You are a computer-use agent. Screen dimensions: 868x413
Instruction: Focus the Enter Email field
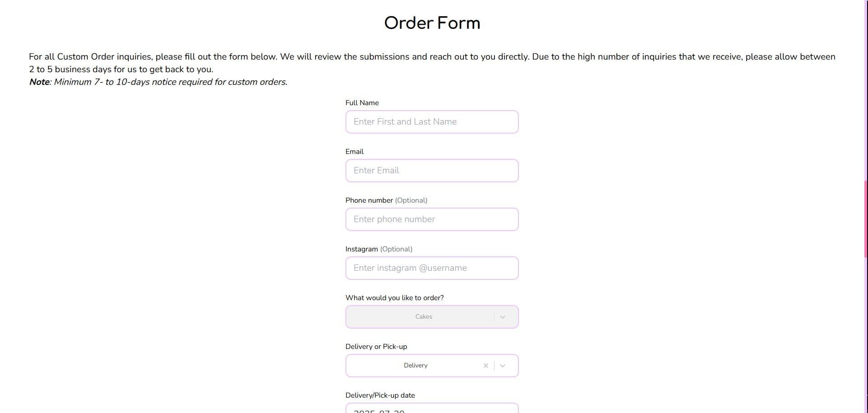point(432,171)
